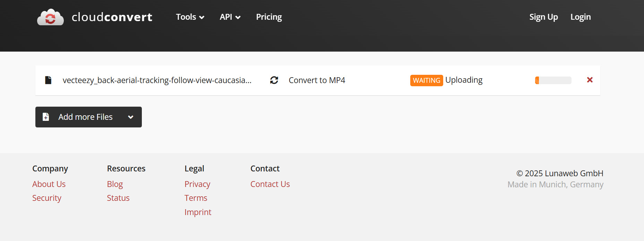Click the file document icon beside the filename
The width and height of the screenshot is (644, 241).
[48, 80]
